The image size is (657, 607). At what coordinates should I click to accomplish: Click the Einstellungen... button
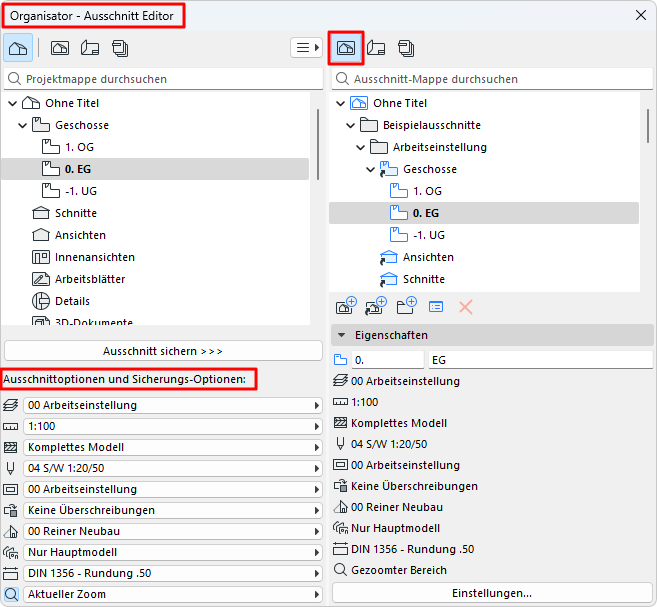492,593
